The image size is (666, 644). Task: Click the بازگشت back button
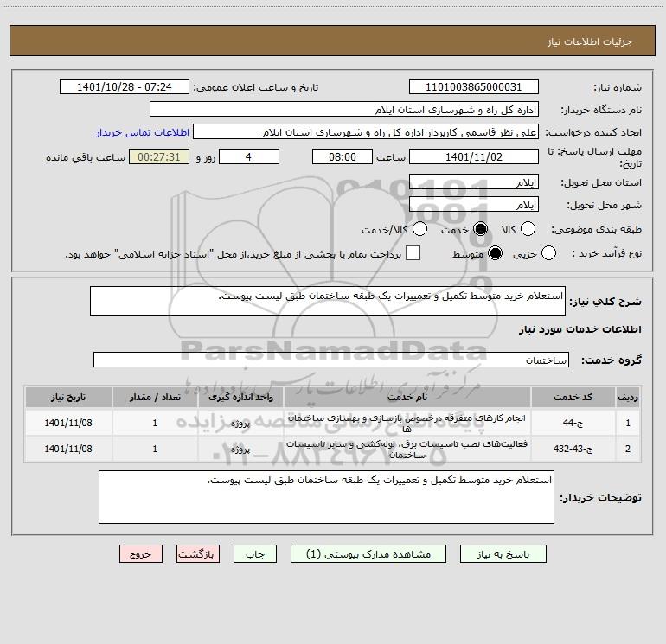point(198,554)
